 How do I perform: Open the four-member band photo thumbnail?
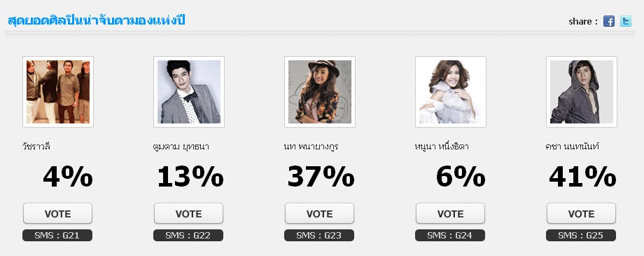[58, 92]
